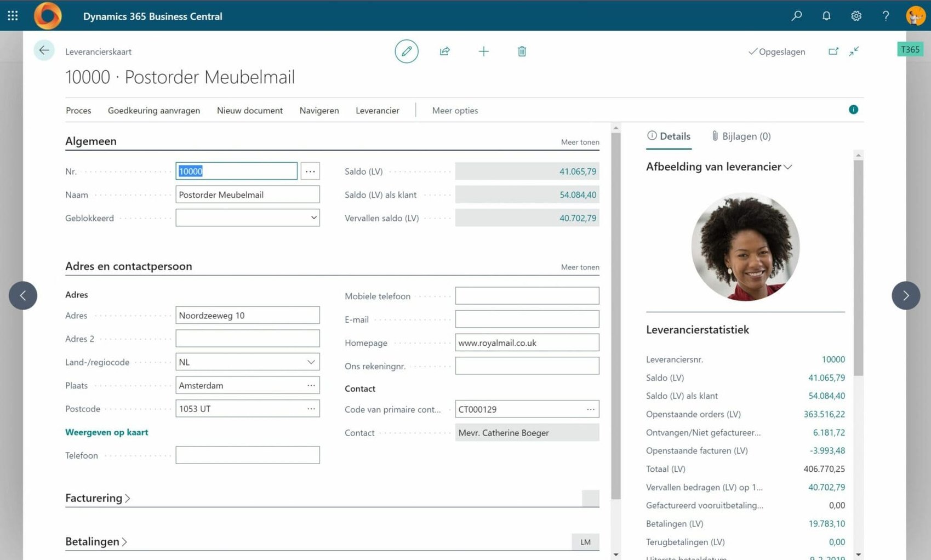This screenshot has height=560, width=931.
Task: Open the notifications bell
Action: (x=826, y=16)
